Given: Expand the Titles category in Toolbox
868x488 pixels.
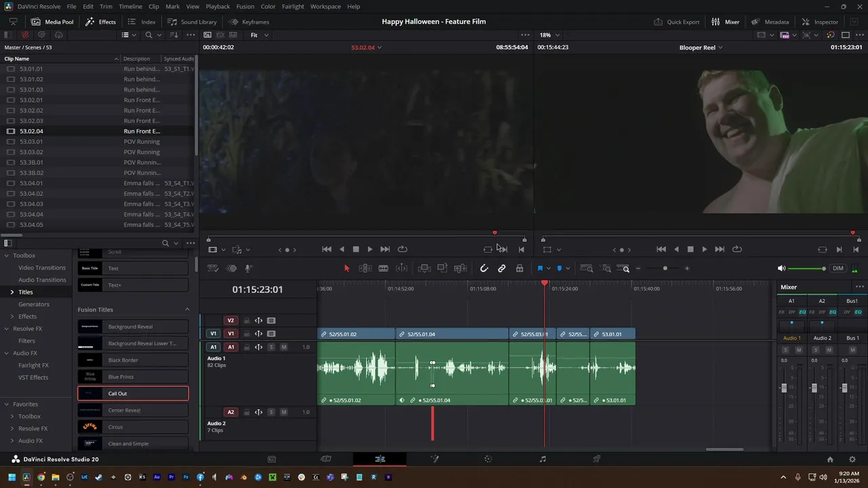Looking at the screenshot, I should (x=12, y=292).
